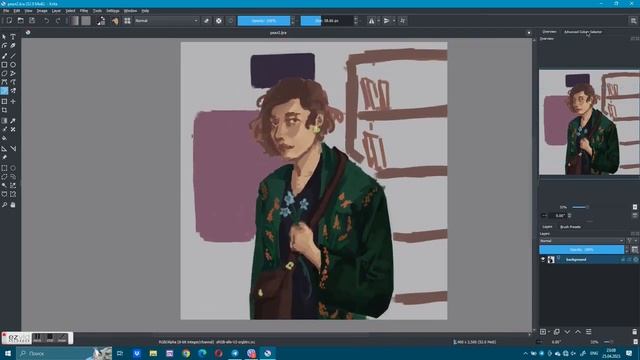Save the document from toolbar
Viewport: 640px width, 360px height.
click(x=32, y=20)
